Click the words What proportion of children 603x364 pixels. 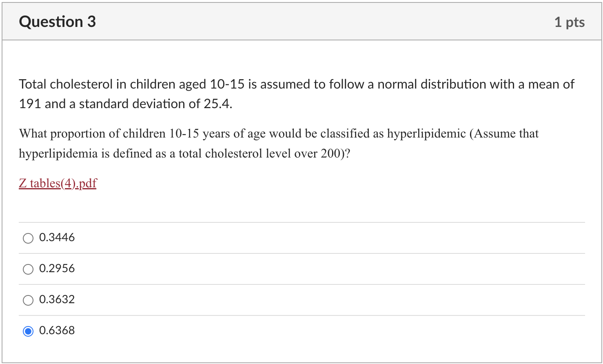[90, 133]
